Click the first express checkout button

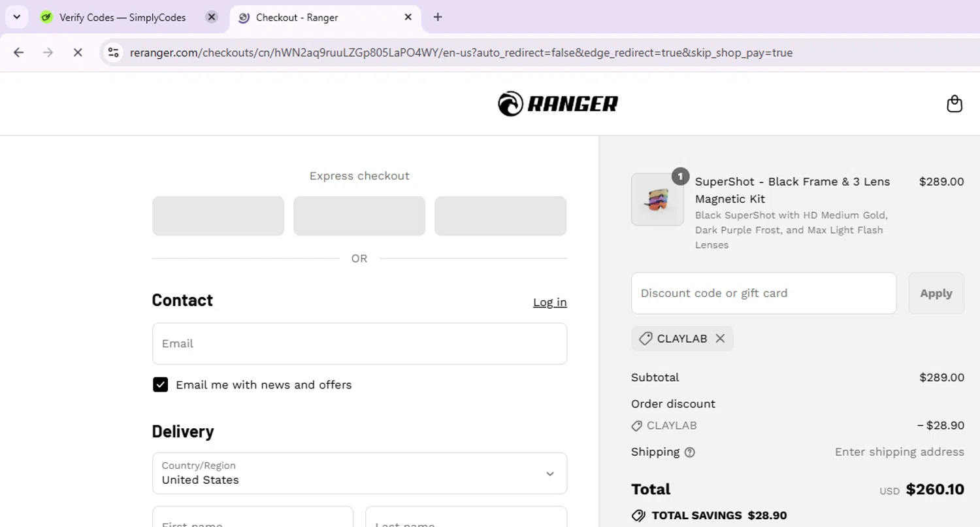point(218,216)
